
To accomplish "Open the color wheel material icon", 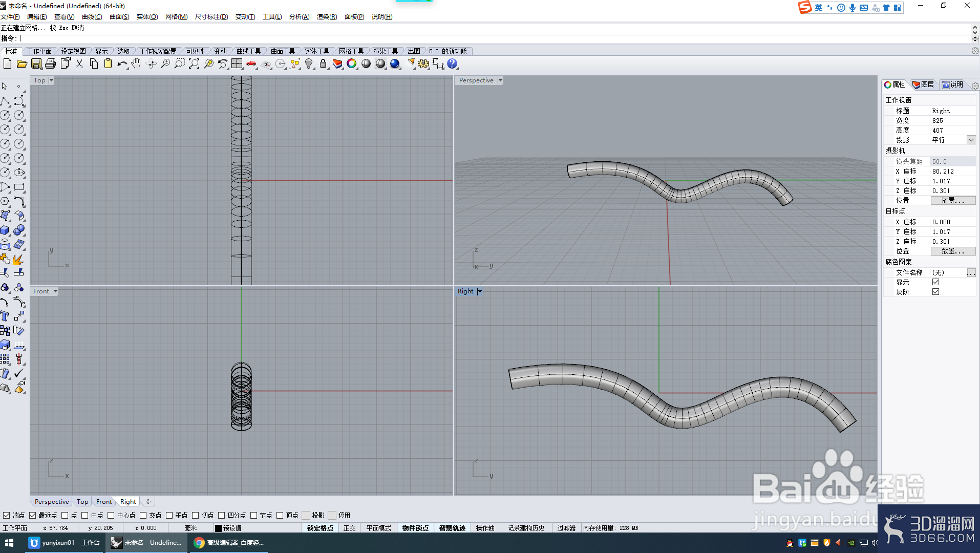I will coord(352,63).
